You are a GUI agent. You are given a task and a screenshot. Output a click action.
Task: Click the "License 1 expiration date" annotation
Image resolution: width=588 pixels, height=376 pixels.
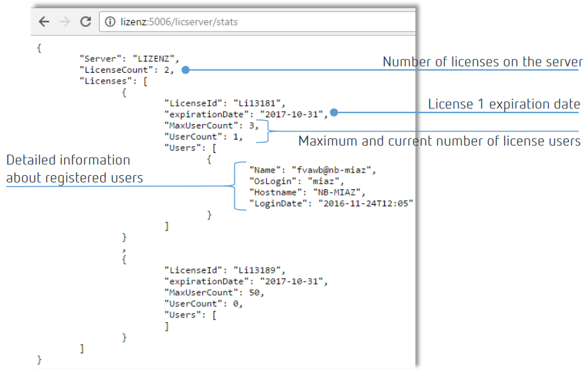(x=504, y=104)
